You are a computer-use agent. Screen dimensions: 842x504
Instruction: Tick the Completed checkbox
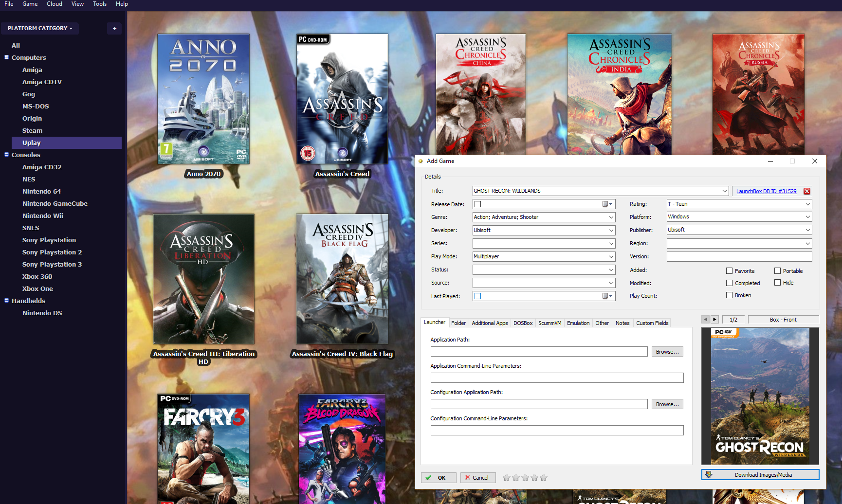pyautogui.click(x=729, y=283)
